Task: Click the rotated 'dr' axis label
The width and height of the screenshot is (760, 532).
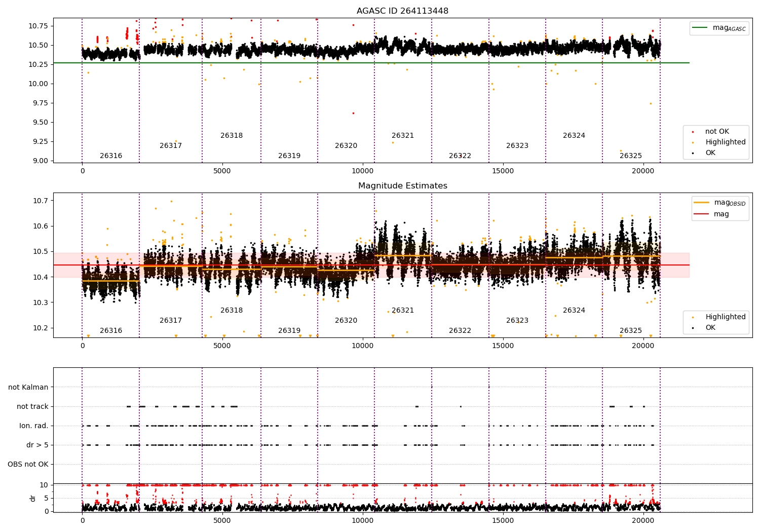Action: tap(33, 498)
